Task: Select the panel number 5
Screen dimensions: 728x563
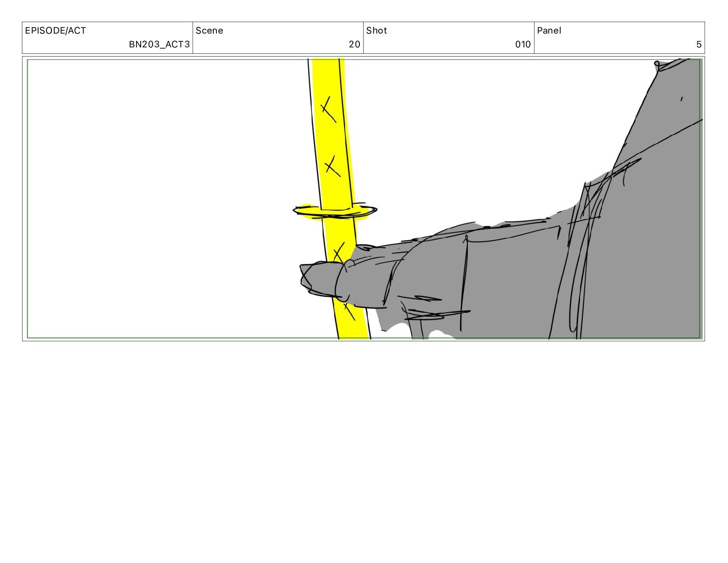Action: tap(699, 45)
